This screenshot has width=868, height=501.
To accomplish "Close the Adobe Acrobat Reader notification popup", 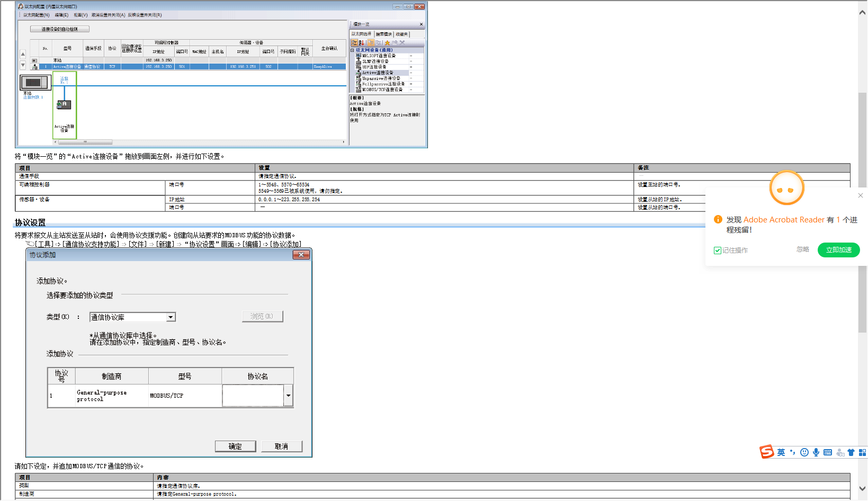I will 861,195.
